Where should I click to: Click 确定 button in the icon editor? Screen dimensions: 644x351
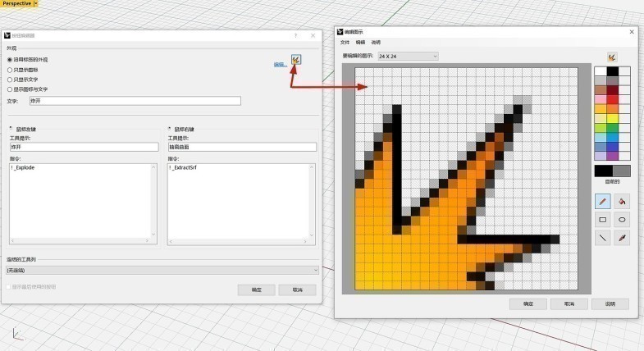click(528, 303)
